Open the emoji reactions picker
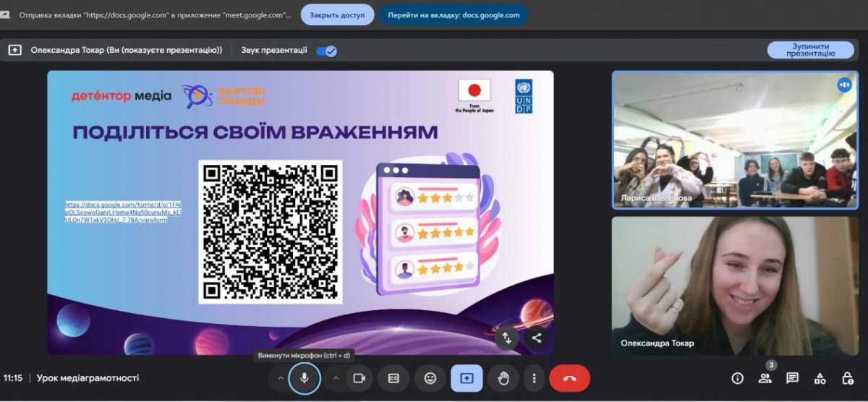The height and width of the screenshot is (402, 868). 430,378
